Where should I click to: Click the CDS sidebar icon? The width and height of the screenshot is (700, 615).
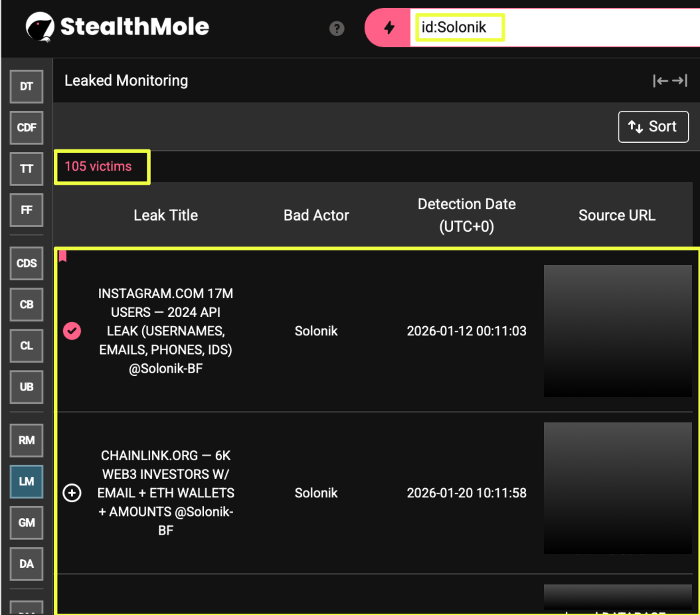pyautogui.click(x=27, y=264)
